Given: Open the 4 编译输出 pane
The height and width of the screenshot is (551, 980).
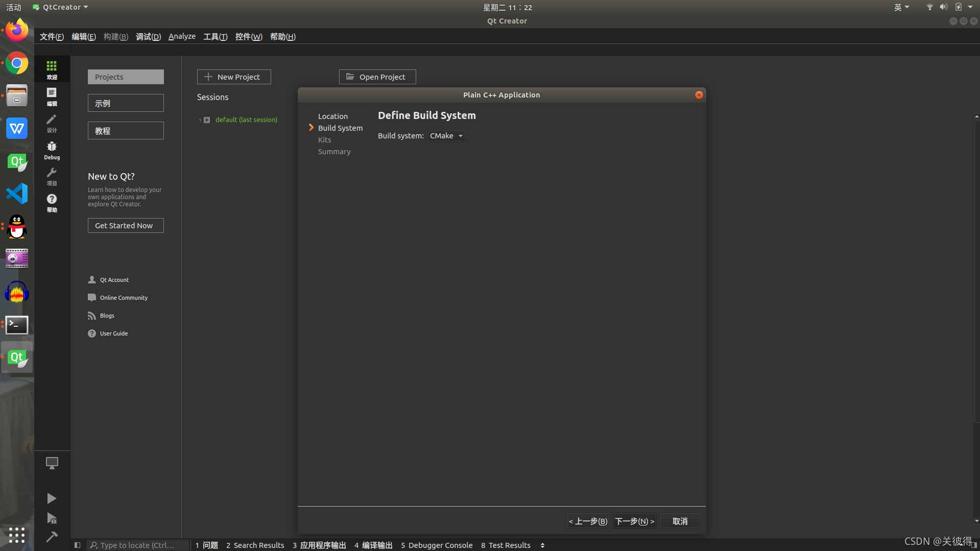Looking at the screenshot, I should 374,545.
